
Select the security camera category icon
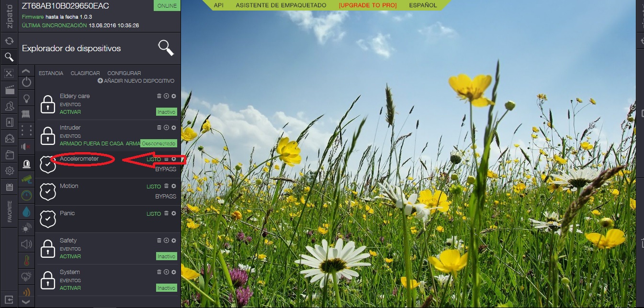coord(26,179)
